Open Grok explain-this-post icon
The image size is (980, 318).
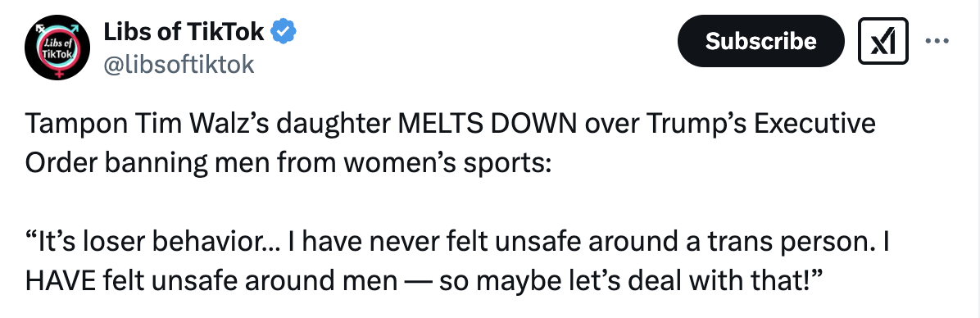click(x=882, y=41)
